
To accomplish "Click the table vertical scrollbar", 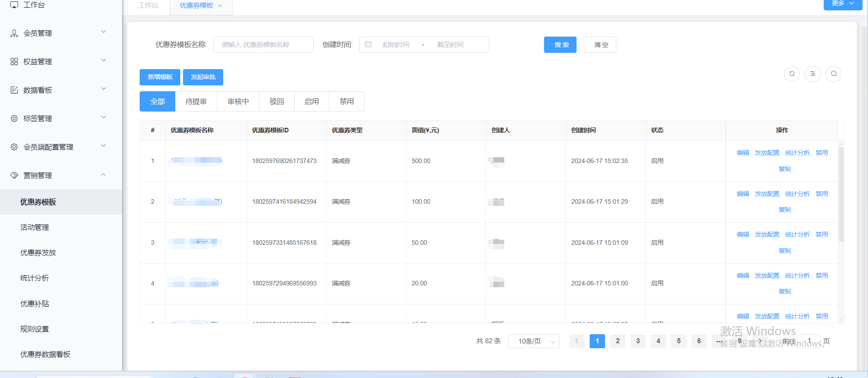I will click(x=841, y=194).
